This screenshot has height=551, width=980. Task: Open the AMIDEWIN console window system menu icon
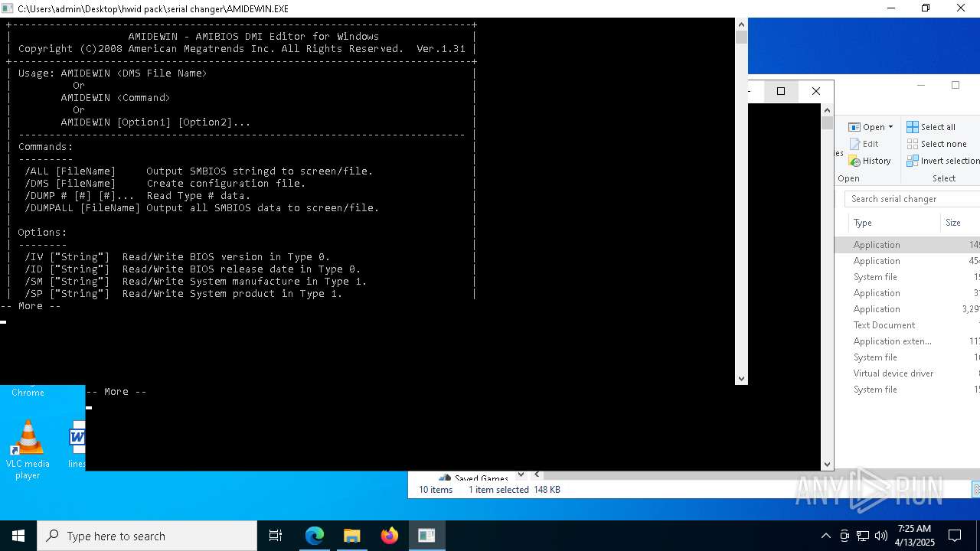click(7, 8)
